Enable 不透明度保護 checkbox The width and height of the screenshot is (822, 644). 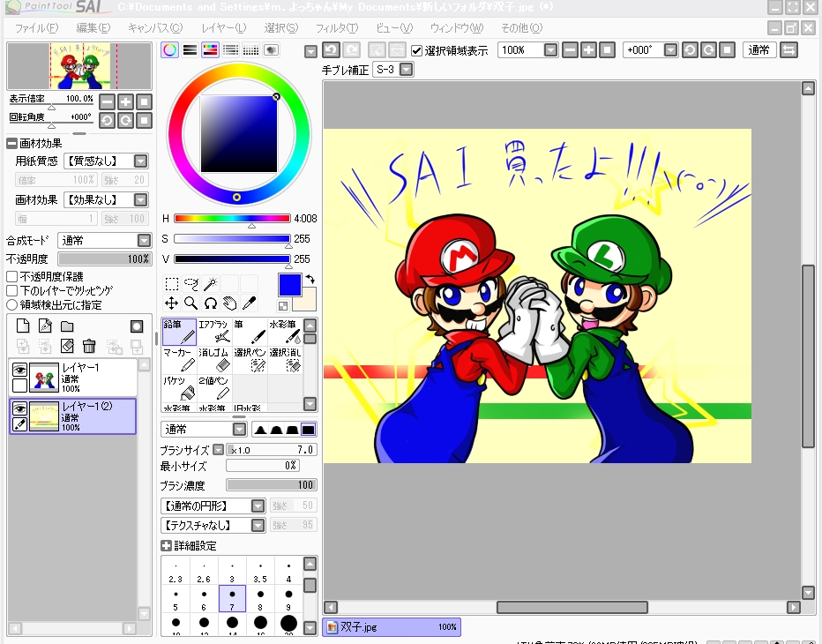(x=12, y=276)
